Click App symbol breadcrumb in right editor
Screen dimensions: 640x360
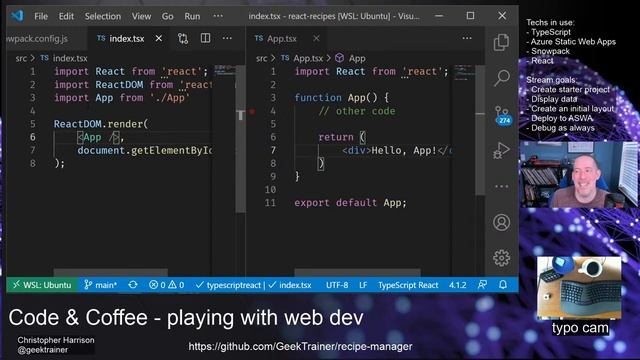(357, 58)
